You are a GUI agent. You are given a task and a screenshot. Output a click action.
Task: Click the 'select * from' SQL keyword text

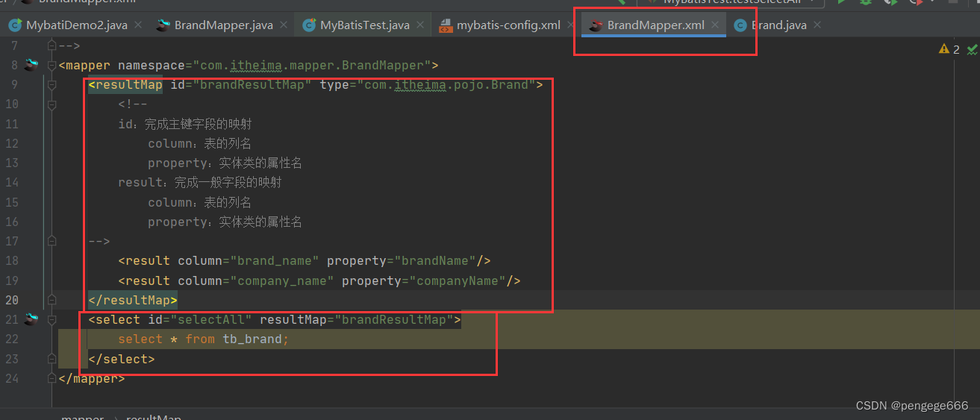click(x=166, y=339)
